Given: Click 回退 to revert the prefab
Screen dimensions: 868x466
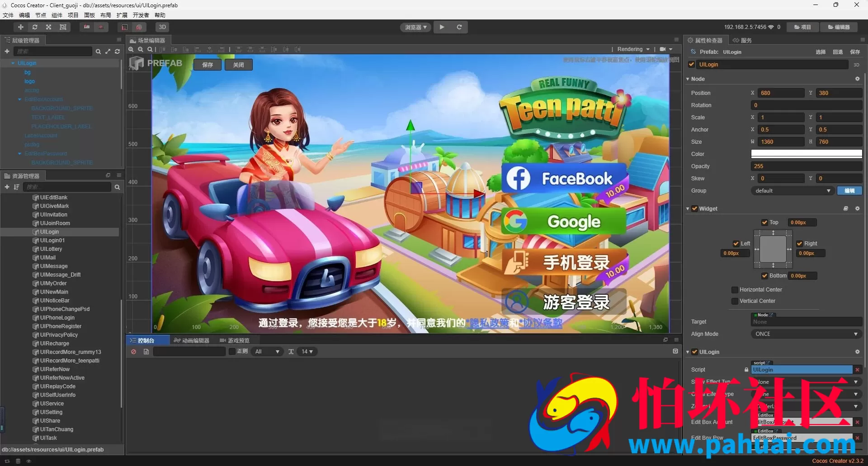Looking at the screenshot, I should click(838, 52).
